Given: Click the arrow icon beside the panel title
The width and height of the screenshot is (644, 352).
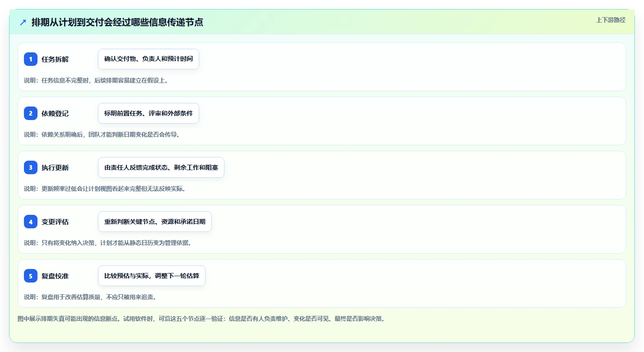Looking at the screenshot, I should (23, 22).
